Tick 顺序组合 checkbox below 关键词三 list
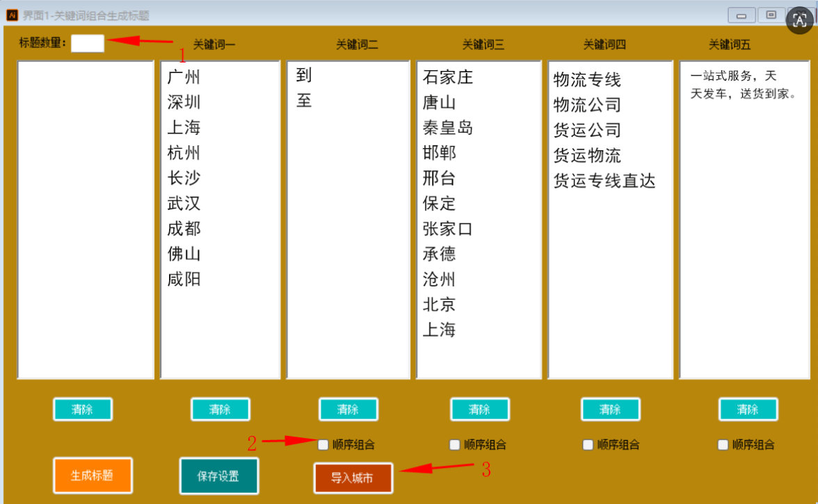 click(455, 445)
